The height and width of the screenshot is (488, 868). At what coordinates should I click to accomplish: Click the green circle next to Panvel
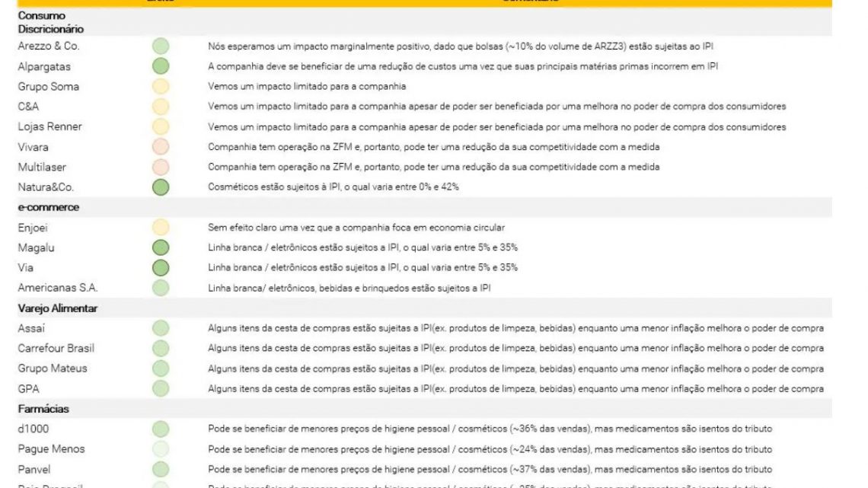[161, 469]
